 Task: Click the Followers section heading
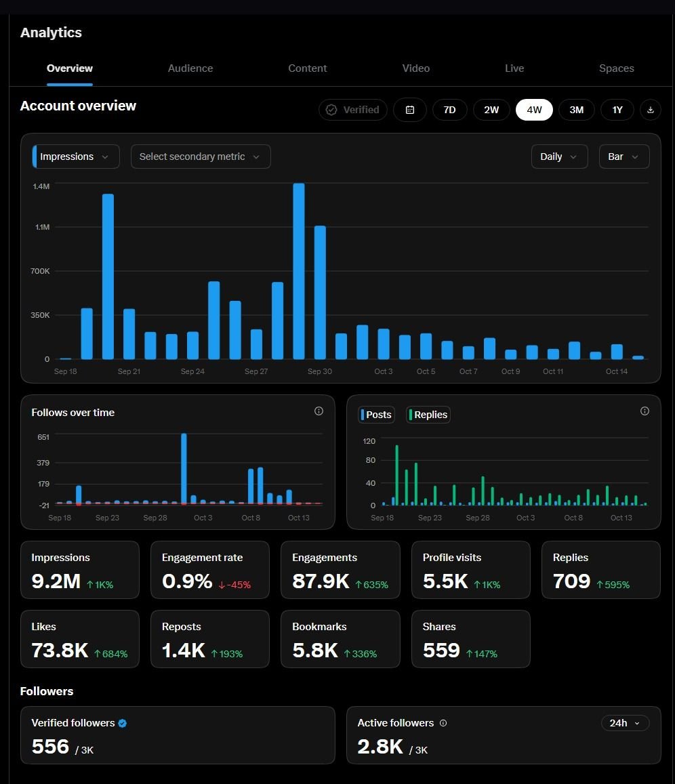pyautogui.click(x=47, y=691)
